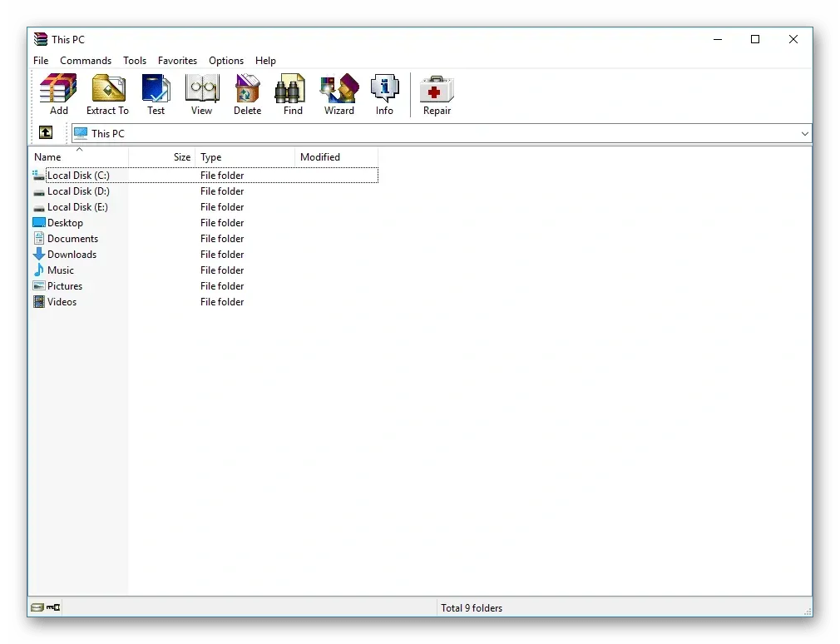Minimize the WinRAR window
This screenshot has width=840, height=644.
coord(718,39)
